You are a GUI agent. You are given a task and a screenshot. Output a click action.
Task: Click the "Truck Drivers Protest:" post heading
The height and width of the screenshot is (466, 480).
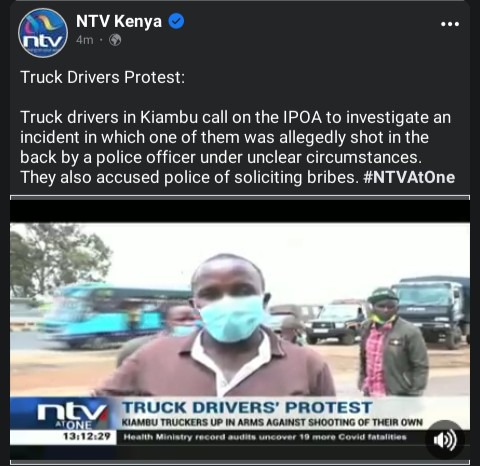(x=103, y=77)
